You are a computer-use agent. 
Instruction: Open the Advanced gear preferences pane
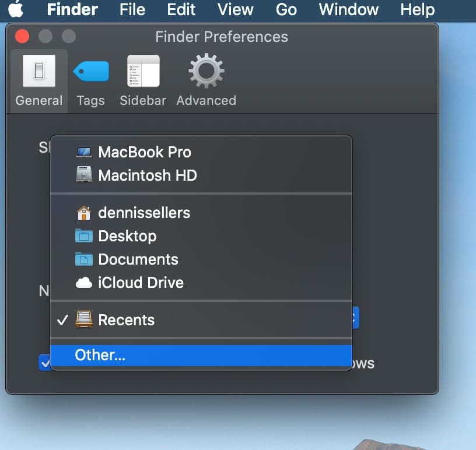click(x=206, y=72)
